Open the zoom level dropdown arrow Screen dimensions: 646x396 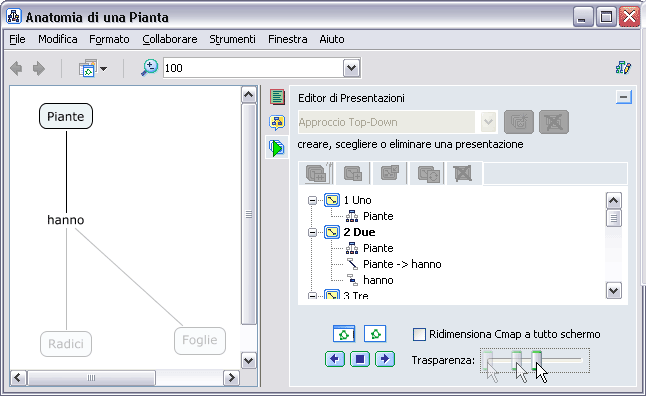click(x=351, y=68)
